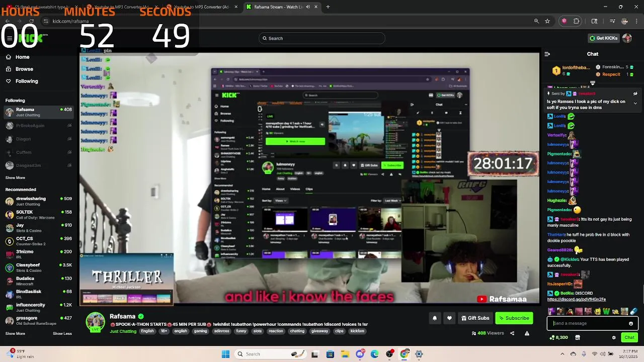Expand Show More under Following

click(15, 177)
